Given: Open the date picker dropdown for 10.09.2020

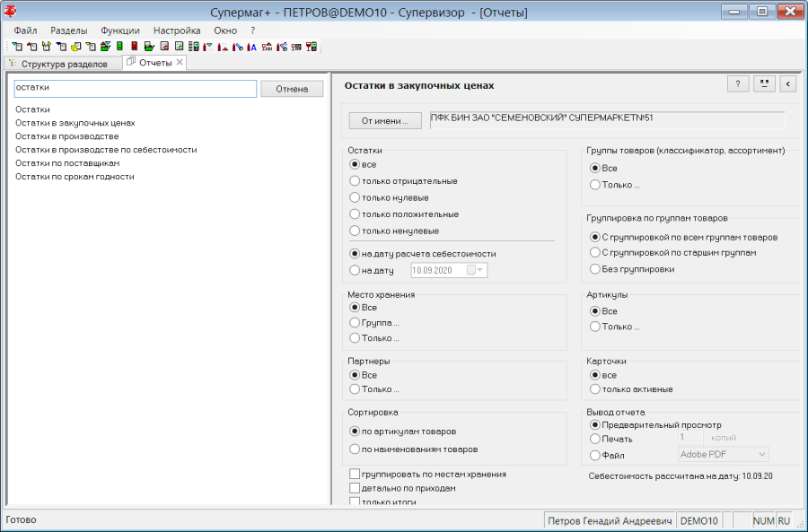Looking at the screenshot, I should (x=480, y=270).
